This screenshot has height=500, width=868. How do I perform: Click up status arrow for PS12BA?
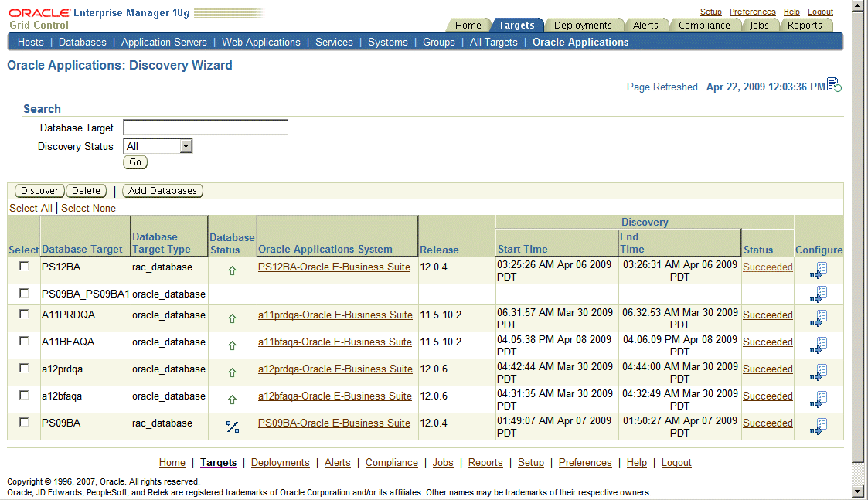(233, 270)
